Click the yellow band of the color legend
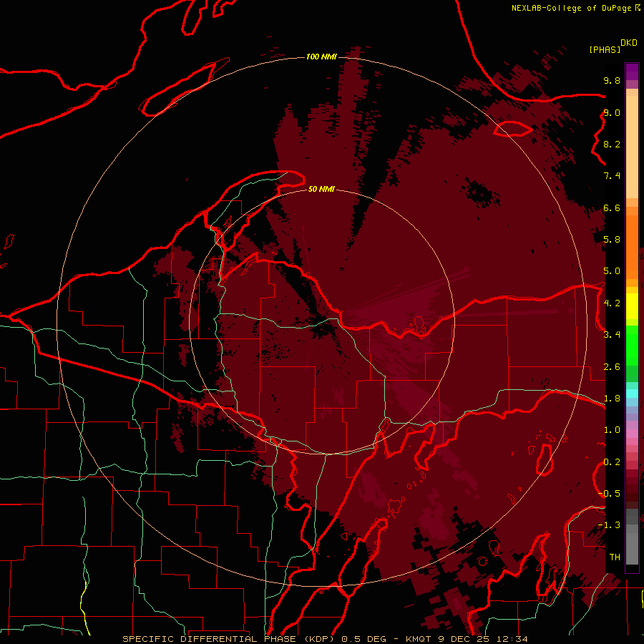 pos(632,306)
